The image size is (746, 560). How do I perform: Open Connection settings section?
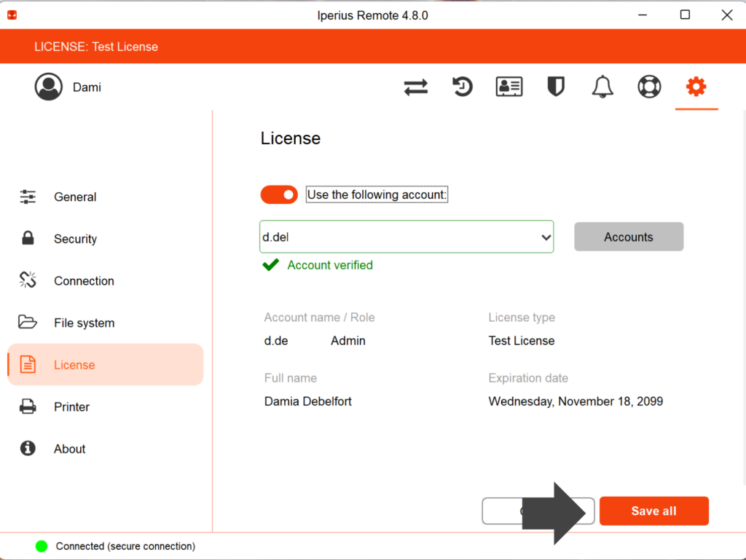click(84, 281)
